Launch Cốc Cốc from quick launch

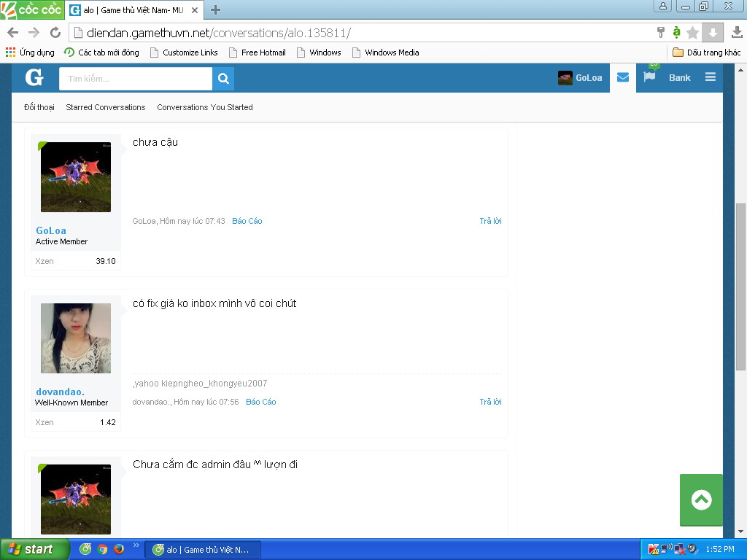click(85, 549)
